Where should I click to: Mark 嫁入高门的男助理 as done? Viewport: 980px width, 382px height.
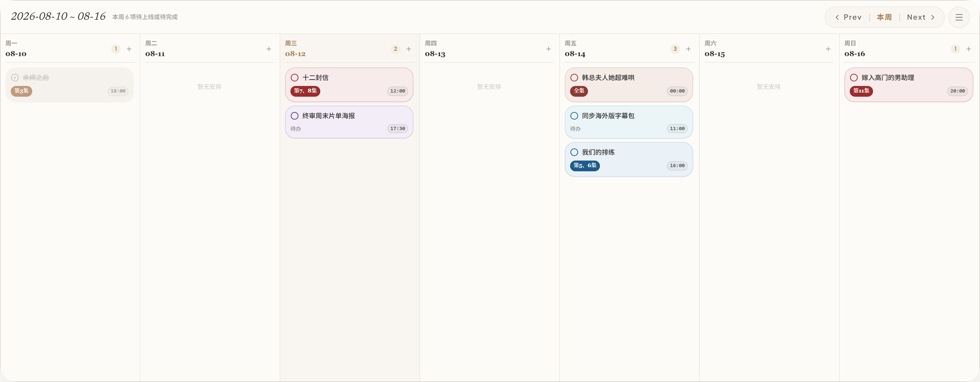[854, 78]
